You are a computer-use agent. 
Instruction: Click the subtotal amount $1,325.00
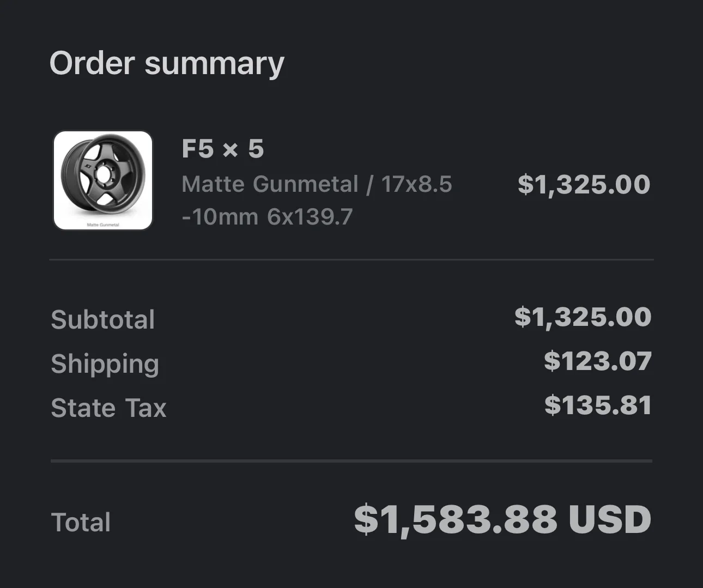(x=583, y=317)
